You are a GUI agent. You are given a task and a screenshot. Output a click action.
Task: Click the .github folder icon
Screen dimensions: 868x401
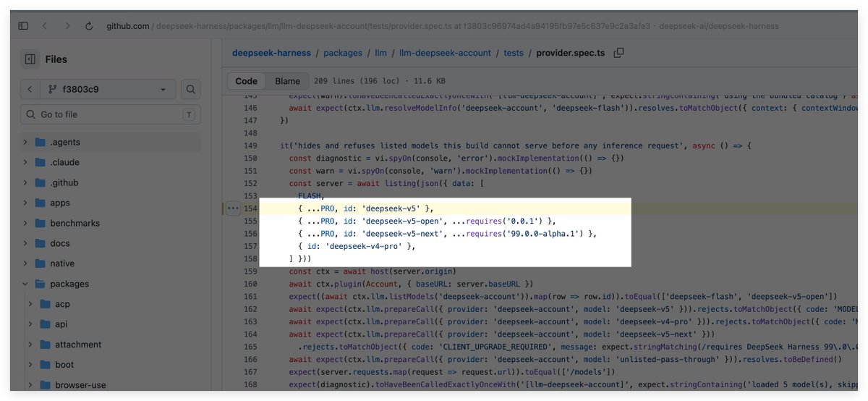(41, 182)
